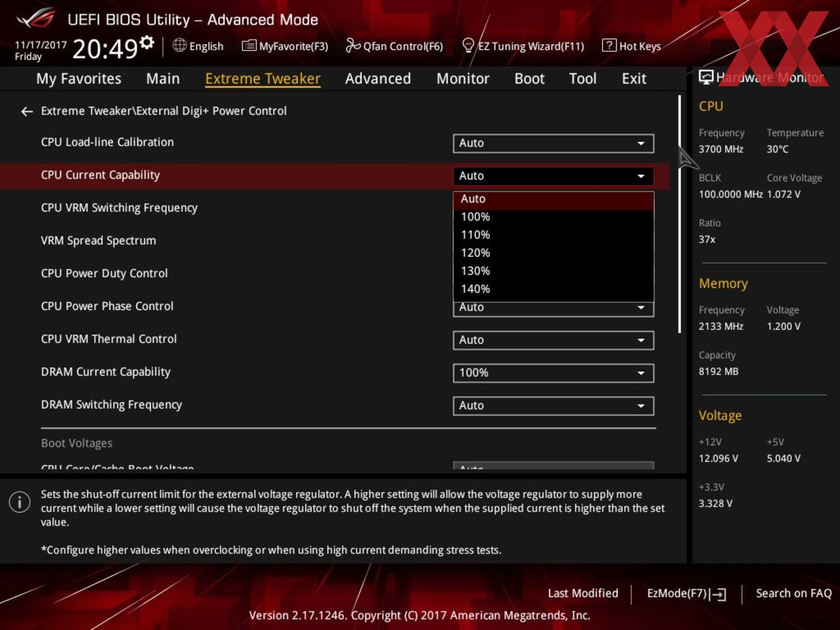Click the 30°C temperature value

point(778,149)
